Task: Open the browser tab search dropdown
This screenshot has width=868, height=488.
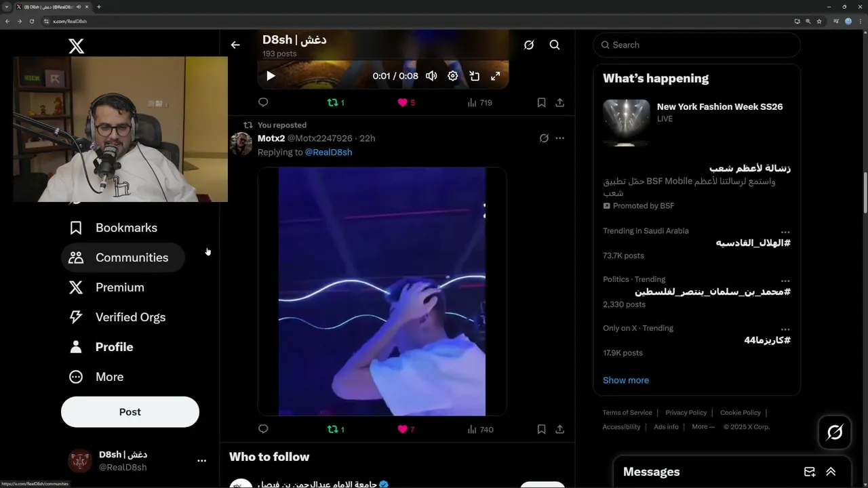Action: point(7,7)
